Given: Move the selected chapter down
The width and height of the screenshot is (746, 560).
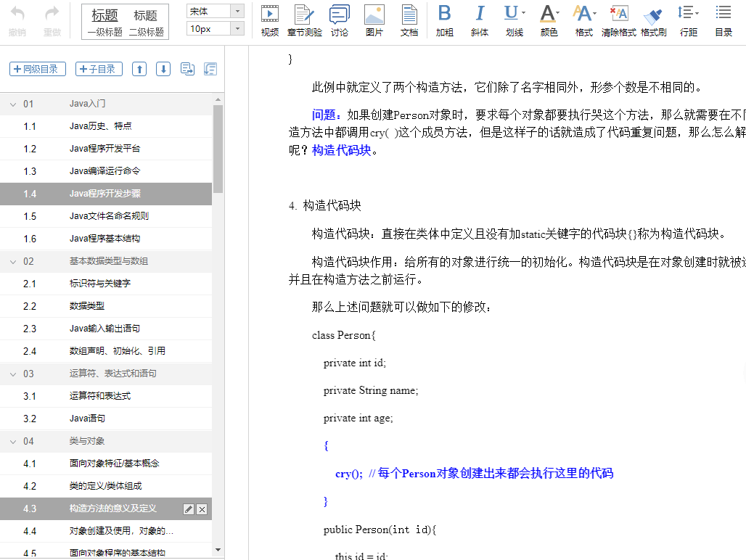Looking at the screenshot, I should [x=163, y=70].
